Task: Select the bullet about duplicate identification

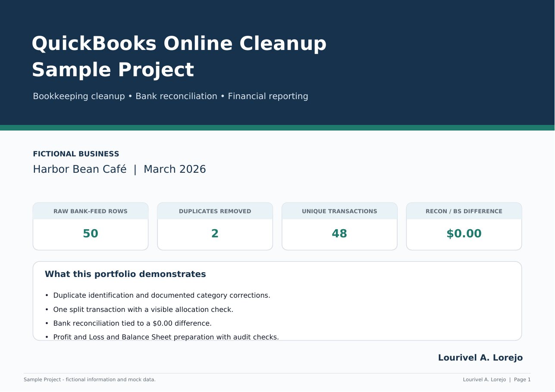Action: coord(157,296)
